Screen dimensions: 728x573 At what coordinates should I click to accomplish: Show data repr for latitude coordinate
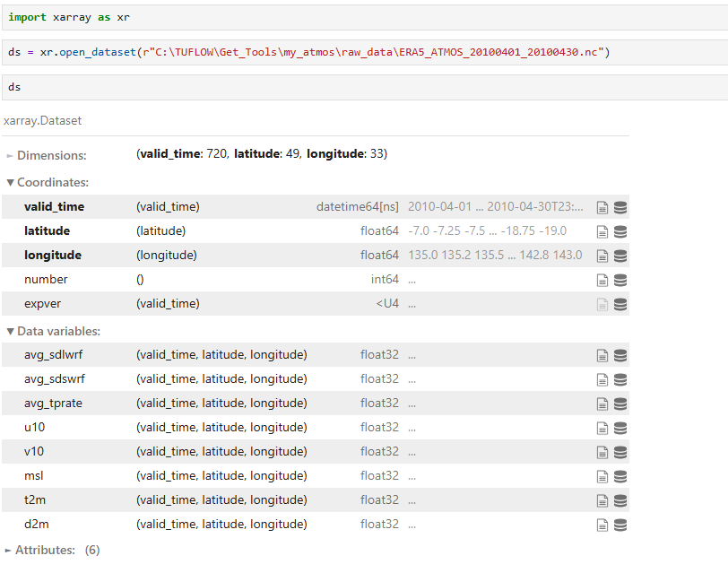click(x=620, y=231)
